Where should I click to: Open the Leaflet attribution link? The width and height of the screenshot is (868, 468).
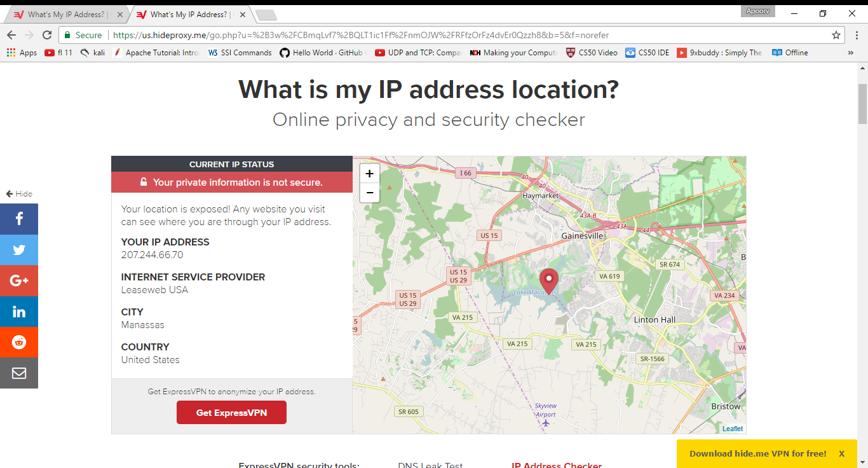point(733,429)
